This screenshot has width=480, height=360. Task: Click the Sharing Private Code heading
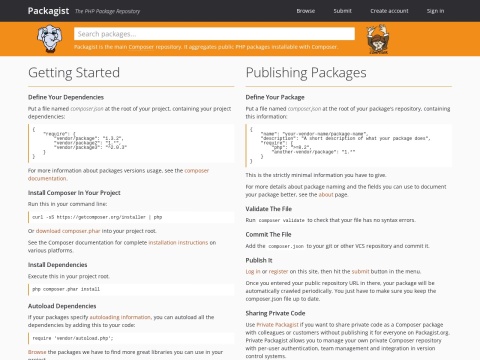(275, 313)
